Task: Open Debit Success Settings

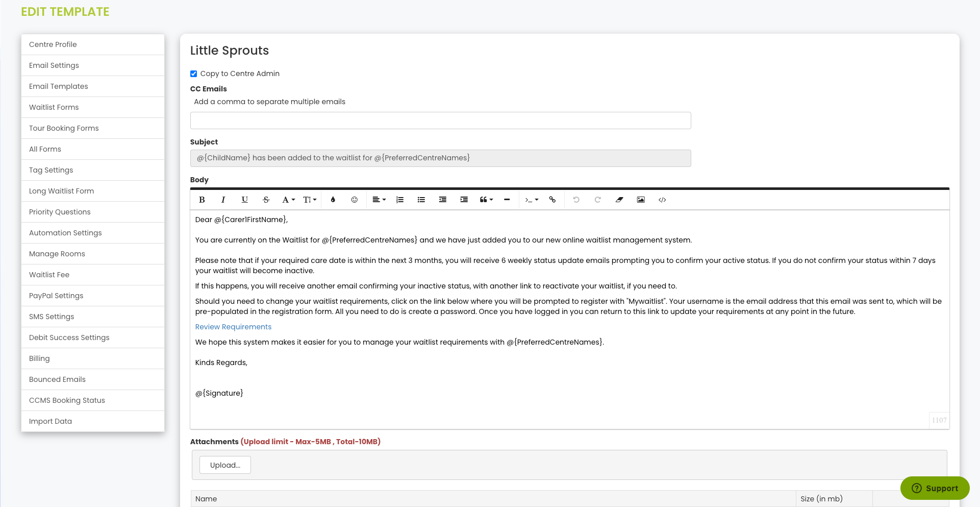Action: [93, 337]
